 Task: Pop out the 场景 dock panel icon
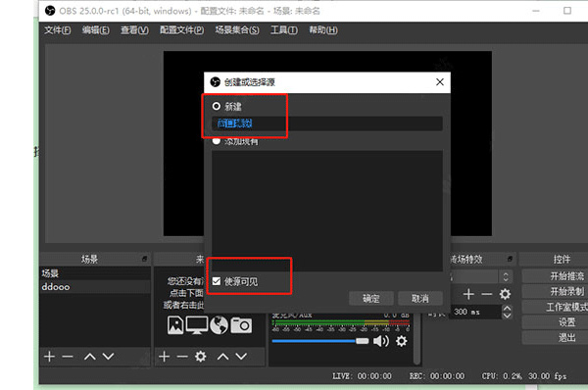(x=144, y=259)
